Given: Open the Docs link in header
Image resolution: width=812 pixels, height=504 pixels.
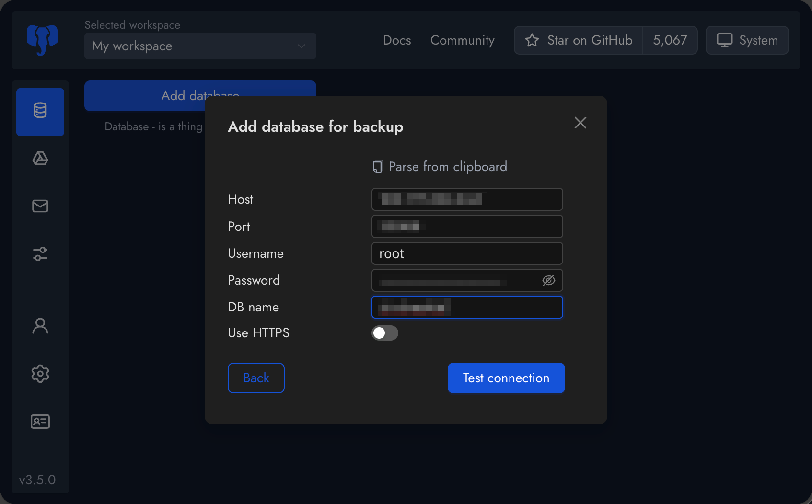Looking at the screenshot, I should point(397,40).
